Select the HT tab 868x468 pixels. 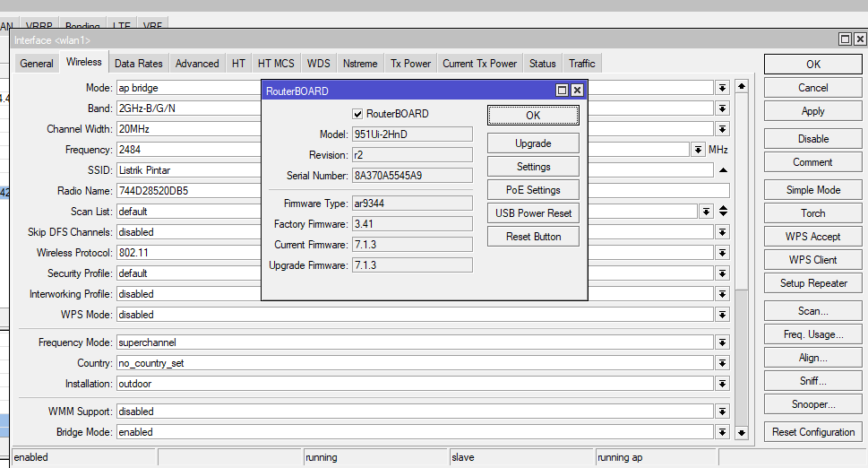(x=238, y=64)
